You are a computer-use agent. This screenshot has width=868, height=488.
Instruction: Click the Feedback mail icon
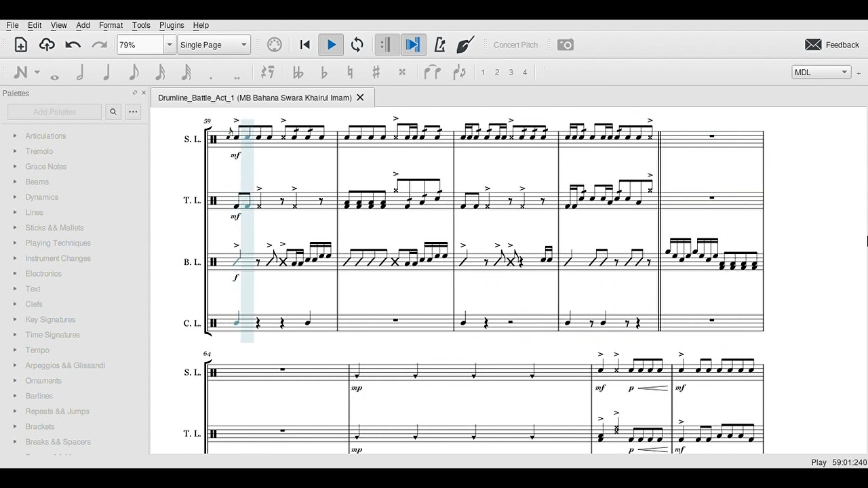(813, 45)
